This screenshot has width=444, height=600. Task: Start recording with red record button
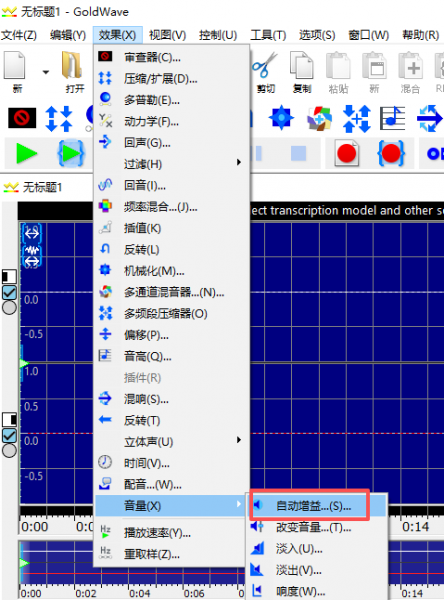tap(347, 153)
